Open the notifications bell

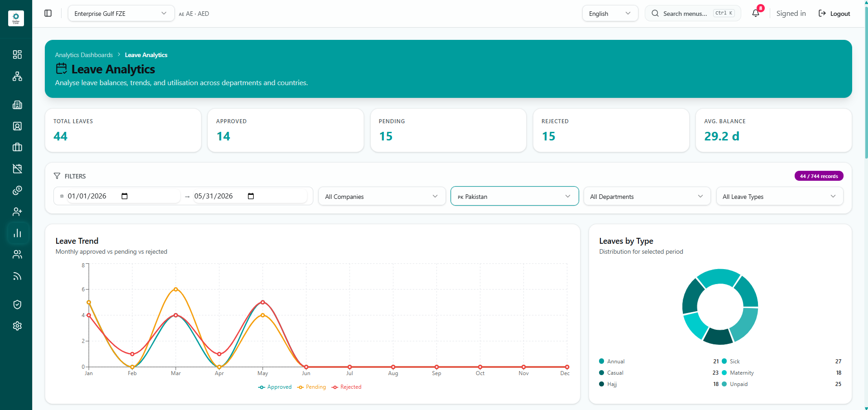755,14
